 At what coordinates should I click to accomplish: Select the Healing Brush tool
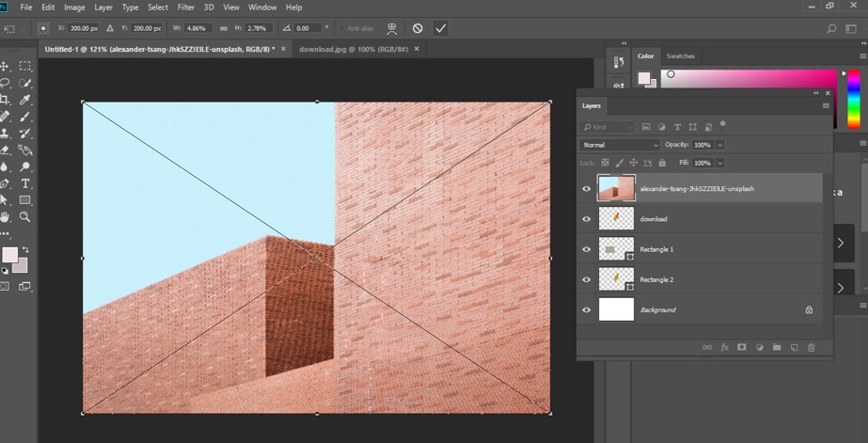pyautogui.click(x=5, y=117)
